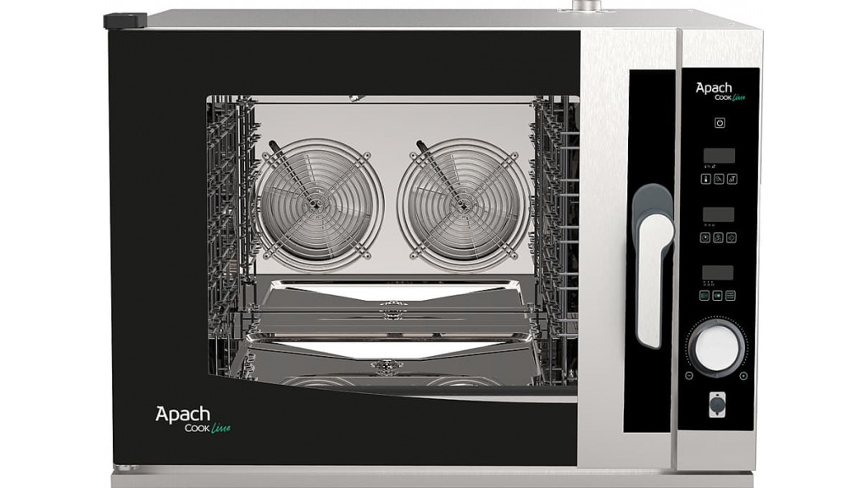Screen dimensions: 868x488
Task: Click the bottom program display
Action: pyautogui.click(x=718, y=272)
